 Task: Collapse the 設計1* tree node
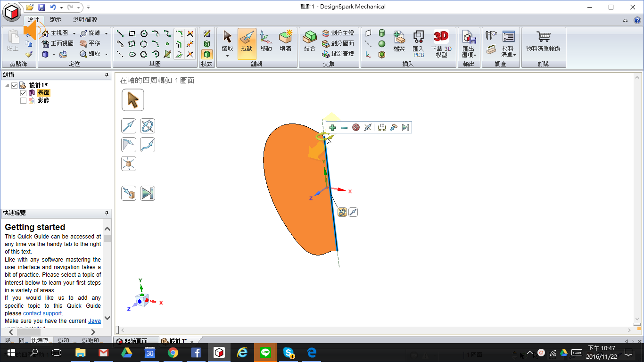(x=7, y=85)
